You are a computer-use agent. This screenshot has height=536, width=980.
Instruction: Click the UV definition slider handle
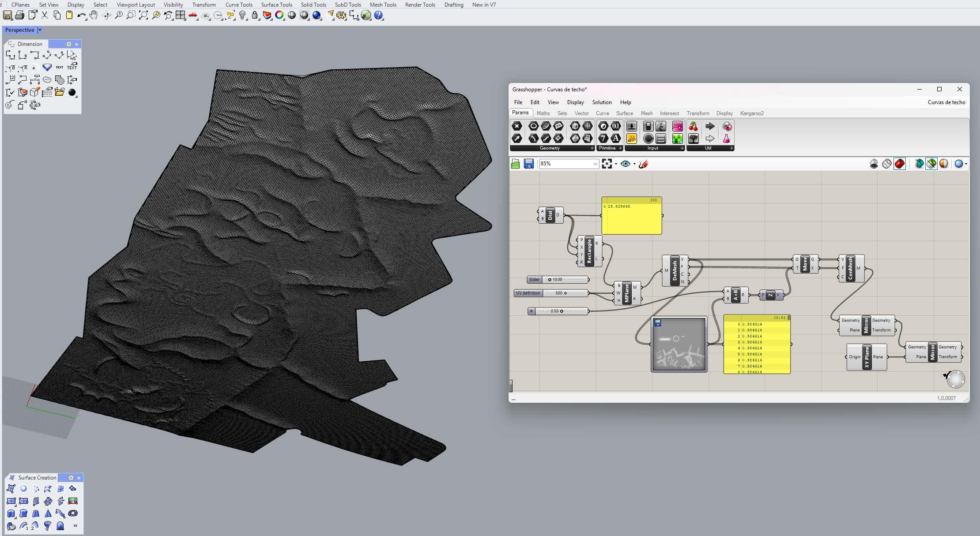[x=565, y=293]
